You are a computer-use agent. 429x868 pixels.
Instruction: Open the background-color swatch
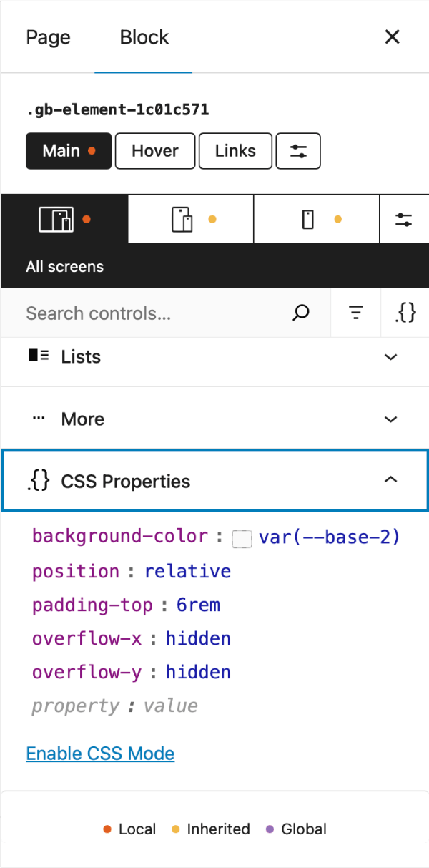coord(242,539)
